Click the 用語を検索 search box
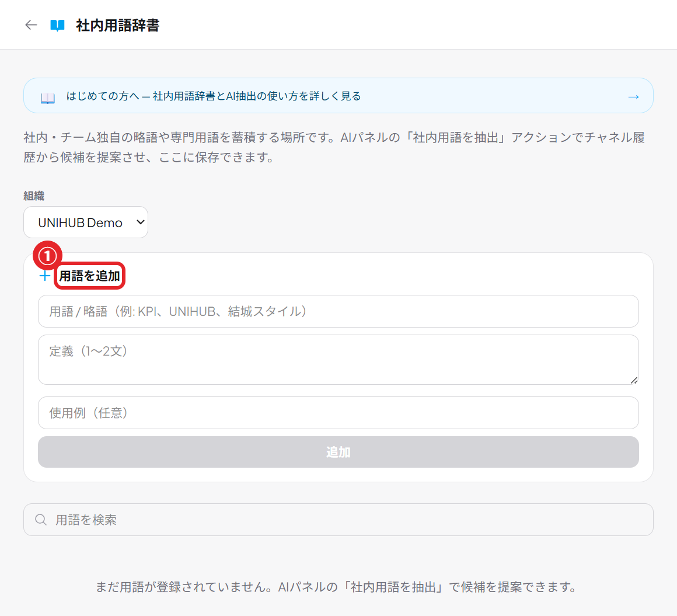This screenshot has height=616, width=677. [x=338, y=520]
